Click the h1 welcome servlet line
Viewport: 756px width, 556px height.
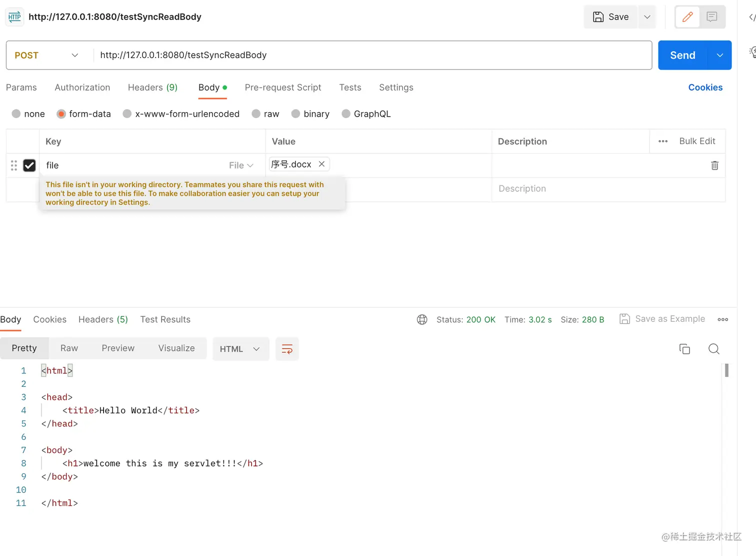162,463
